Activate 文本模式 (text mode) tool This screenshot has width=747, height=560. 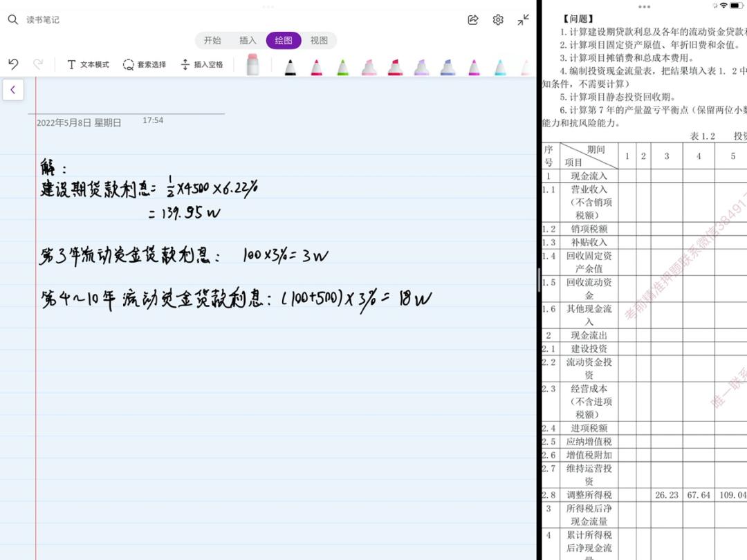pyautogui.click(x=87, y=64)
